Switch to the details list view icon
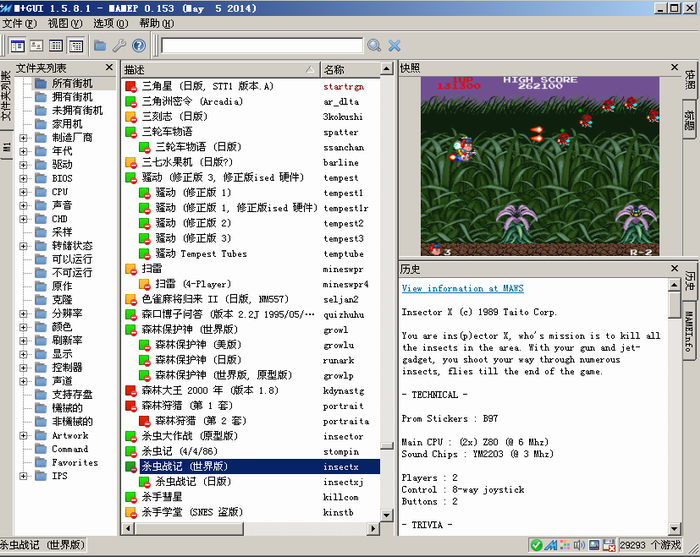Screen dimensions: 700x557 (56, 46)
